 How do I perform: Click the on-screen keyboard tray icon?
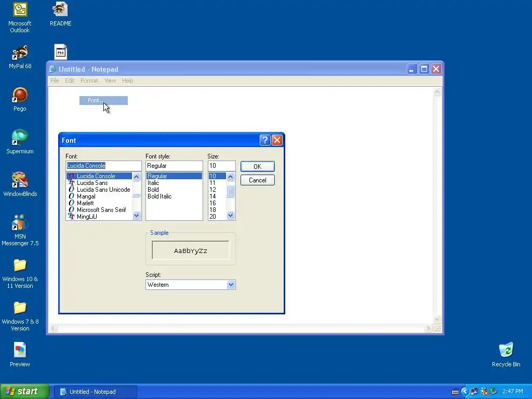click(455, 392)
